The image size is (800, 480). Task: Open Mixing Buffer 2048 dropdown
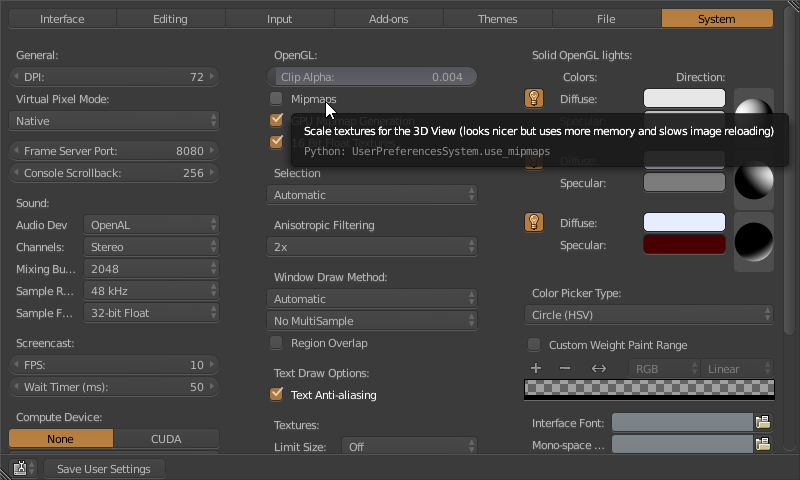(152, 269)
